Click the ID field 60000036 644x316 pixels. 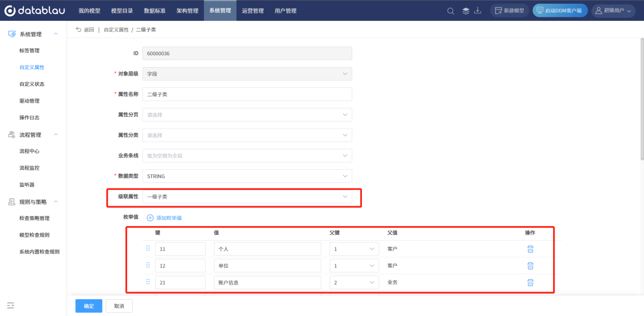pyautogui.click(x=247, y=53)
